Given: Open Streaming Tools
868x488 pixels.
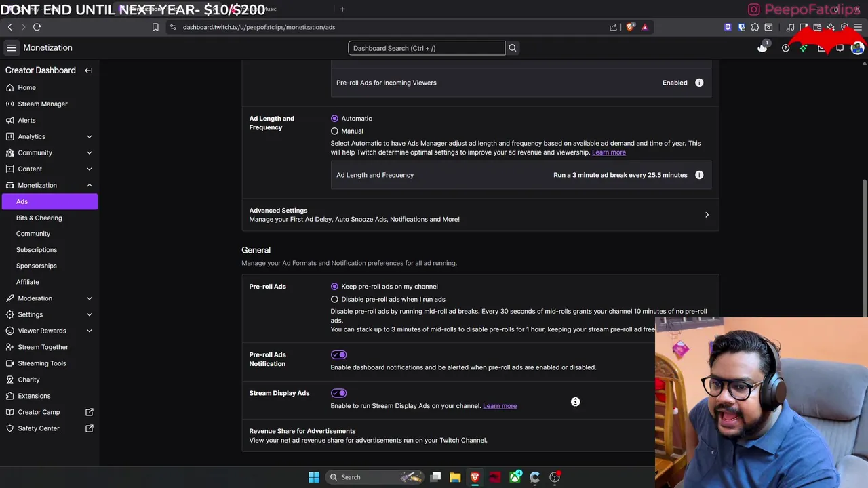Looking at the screenshot, I should [x=42, y=363].
